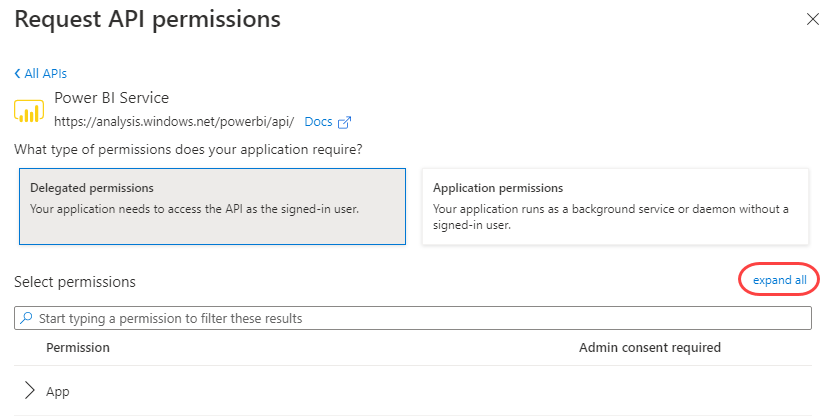The width and height of the screenshot is (827, 416).
Task: Close the Request API permissions panel
Action: pos(812,19)
